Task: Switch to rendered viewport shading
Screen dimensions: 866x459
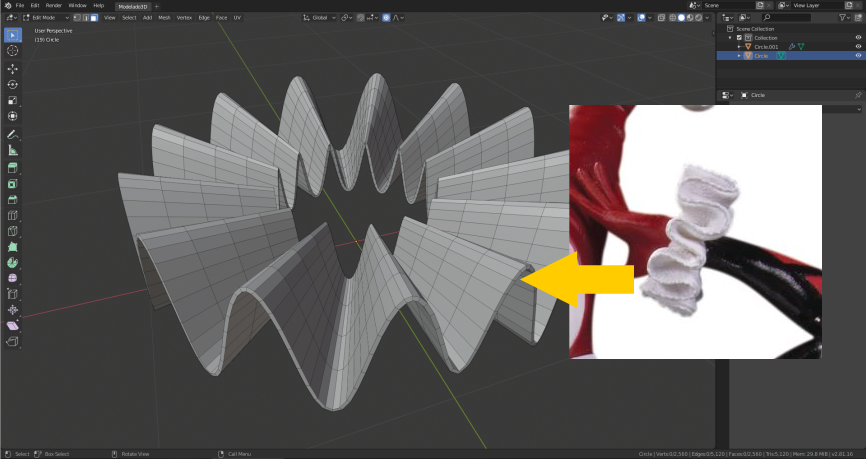Action: tap(699, 18)
